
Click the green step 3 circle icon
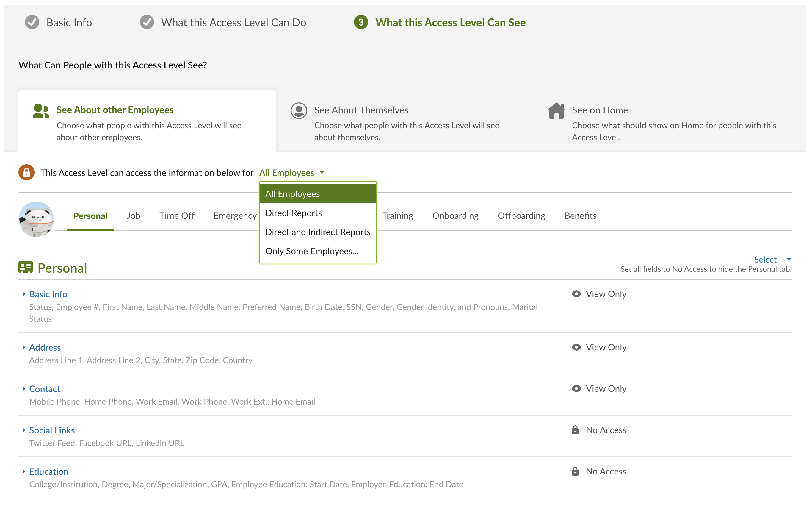coord(360,22)
